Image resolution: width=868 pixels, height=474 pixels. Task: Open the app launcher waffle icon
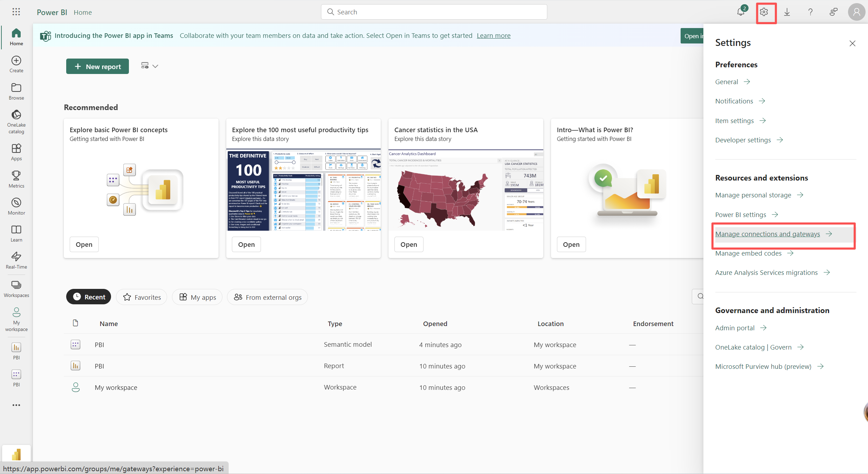16,12
